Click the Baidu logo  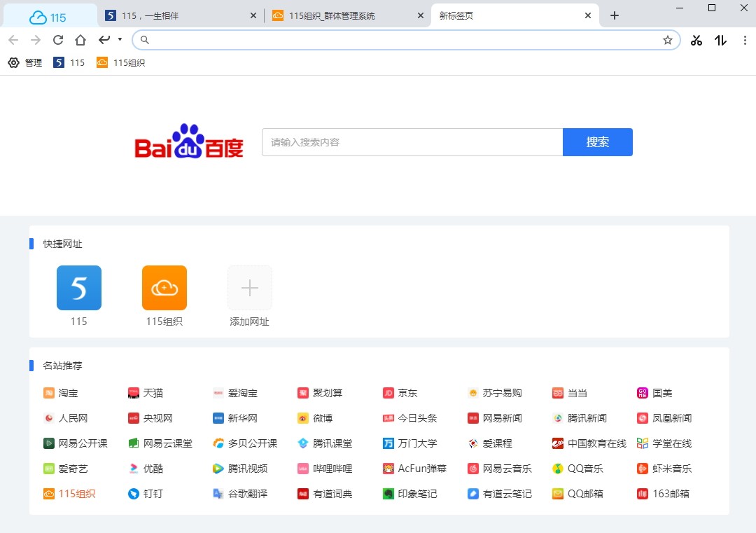click(188, 141)
